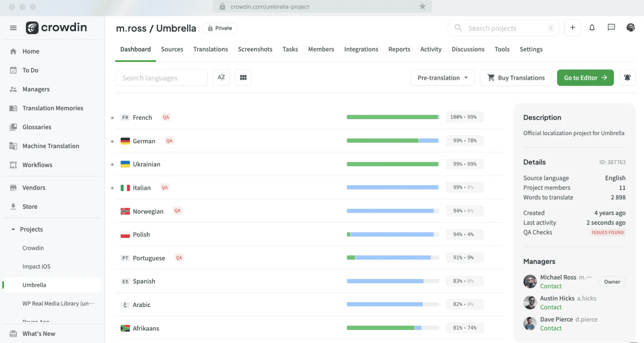Image resolution: width=644 pixels, height=343 pixels.
Task: Open the user profile avatar
Action: (631, 27)
